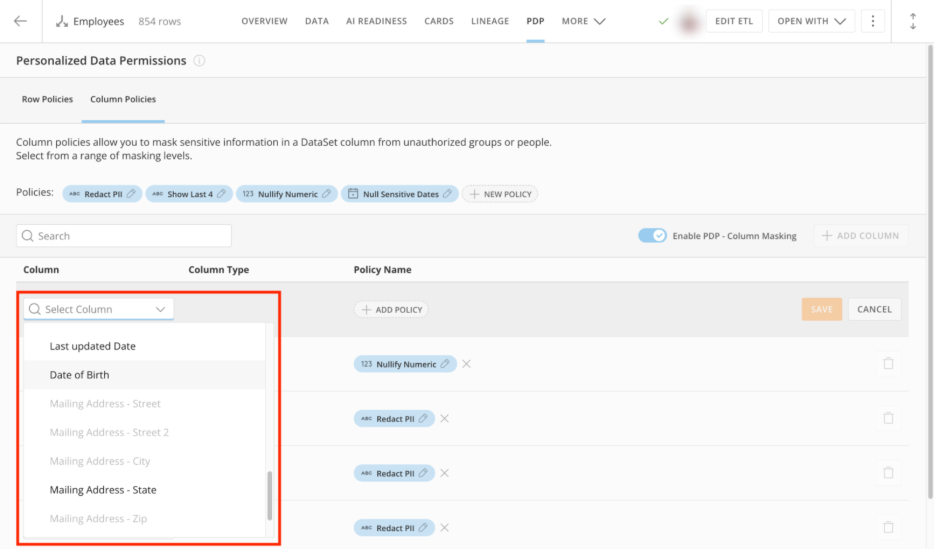Edit the Nullify Numeric chip pencil in Policies row
The image size is (936, 549).
pyautogui.click(x=327, y=194)
